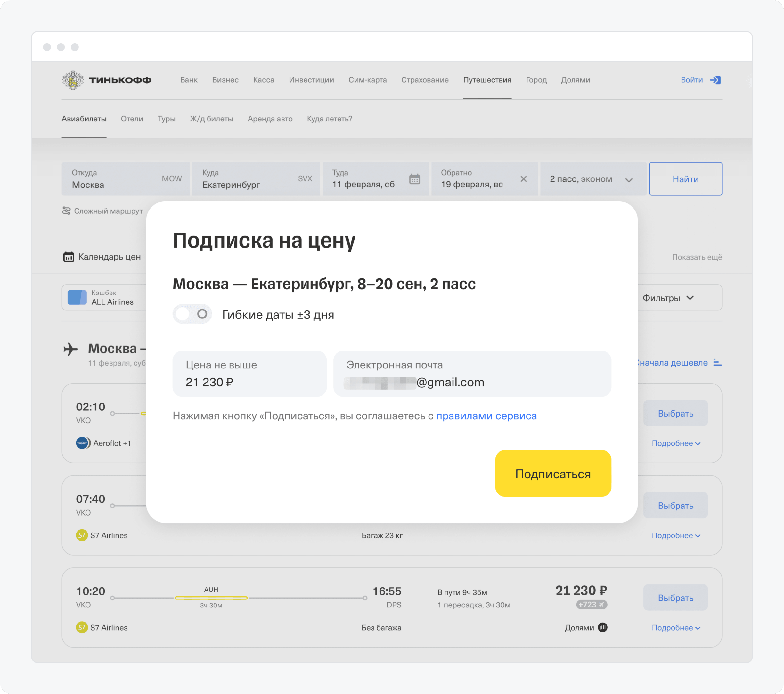Expand Подробнее for the 02:10 flight
This screenshot has height=694, width=784.
coord(676,443)
